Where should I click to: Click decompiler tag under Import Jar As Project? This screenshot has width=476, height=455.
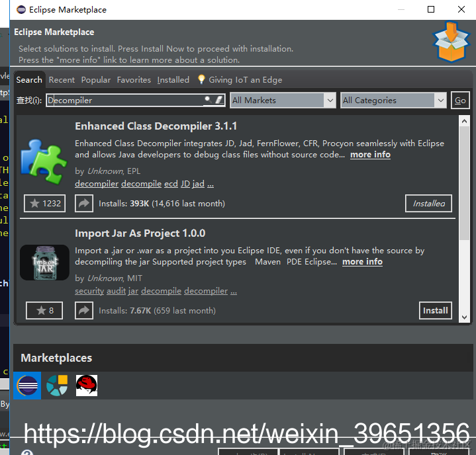pos(206,290)
